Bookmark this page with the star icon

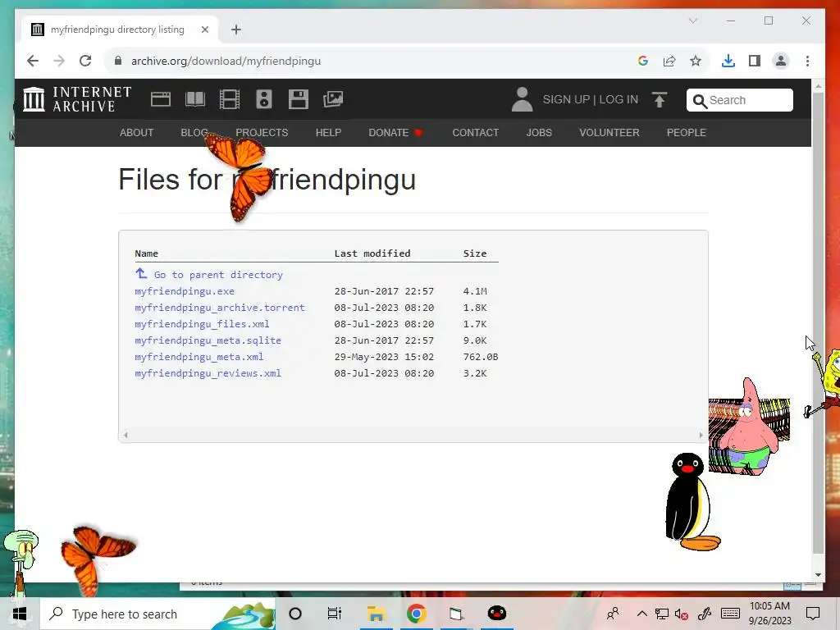tap(696, 61)
